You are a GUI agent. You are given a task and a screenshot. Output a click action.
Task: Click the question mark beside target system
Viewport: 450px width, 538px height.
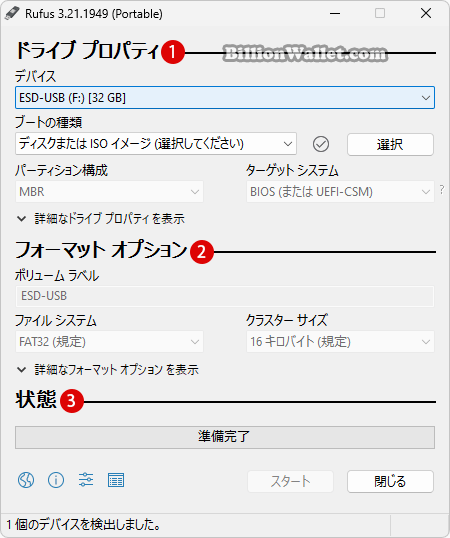click(442, 189)
